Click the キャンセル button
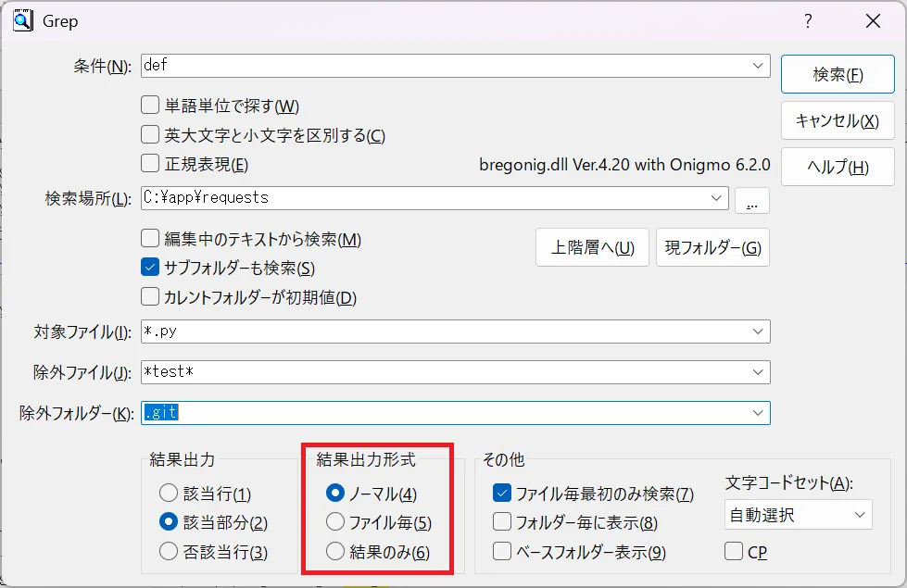 coord(838,120)
